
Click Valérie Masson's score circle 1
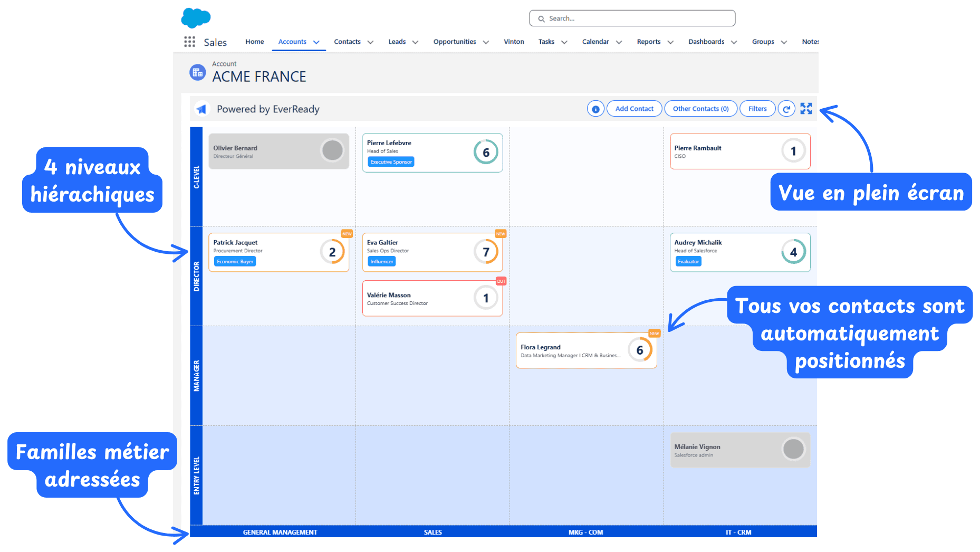486,298
